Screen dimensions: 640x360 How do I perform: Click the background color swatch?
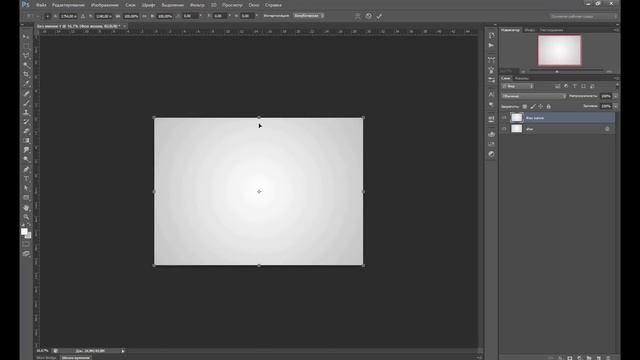[29, 236]
